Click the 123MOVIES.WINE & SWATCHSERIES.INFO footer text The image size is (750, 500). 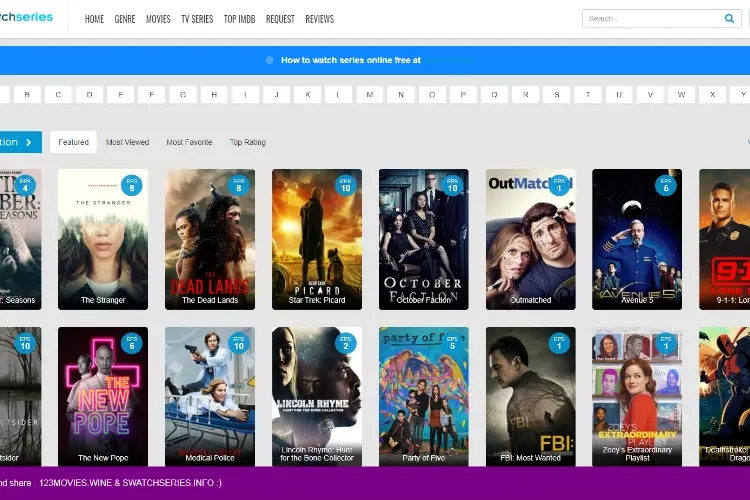[x=130, y=483]
